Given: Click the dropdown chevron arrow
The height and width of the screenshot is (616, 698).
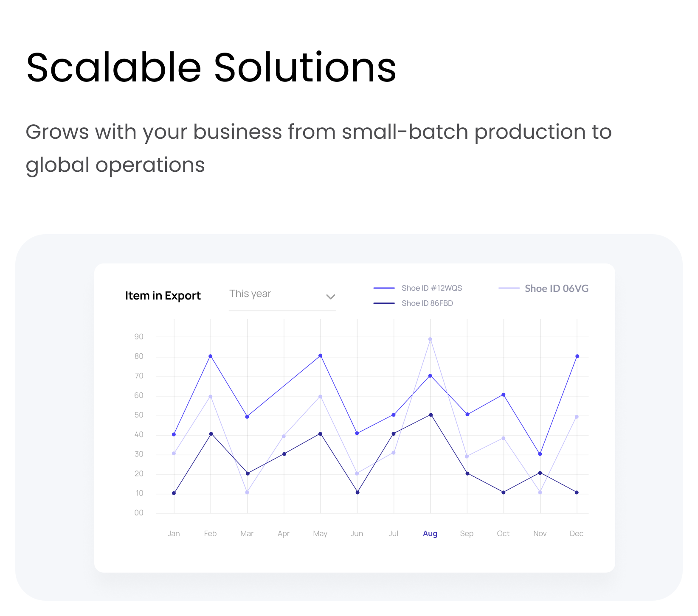Looking at the screenshot, I should click(x=330, y=297).
